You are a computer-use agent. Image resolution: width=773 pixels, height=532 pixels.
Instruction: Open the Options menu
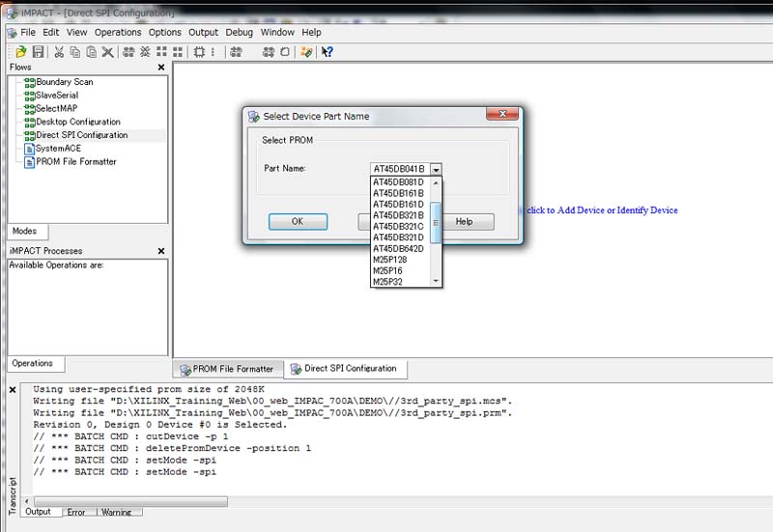pyautogui.click(x=165, y=32)
